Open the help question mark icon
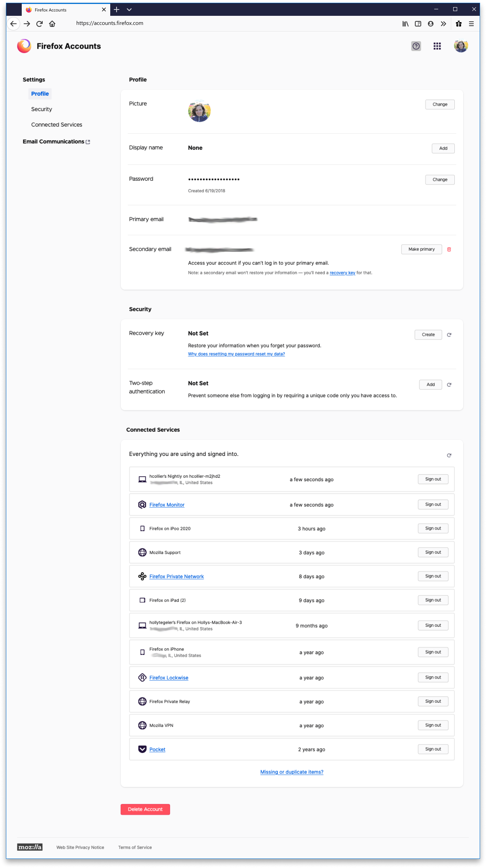The width and height of the screenshot is (486, 868). pos(416,46)
